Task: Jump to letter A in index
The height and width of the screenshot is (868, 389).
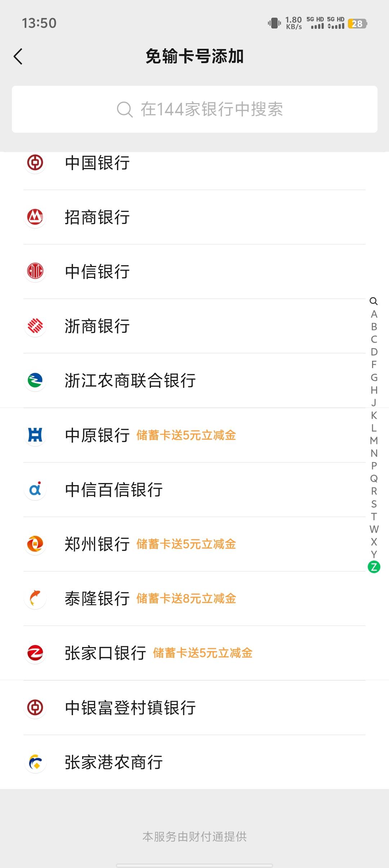Action: point(374,314)
